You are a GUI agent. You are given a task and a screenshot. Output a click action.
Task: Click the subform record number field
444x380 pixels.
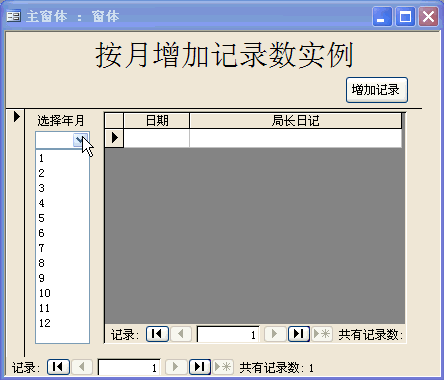tap(228, 334)
